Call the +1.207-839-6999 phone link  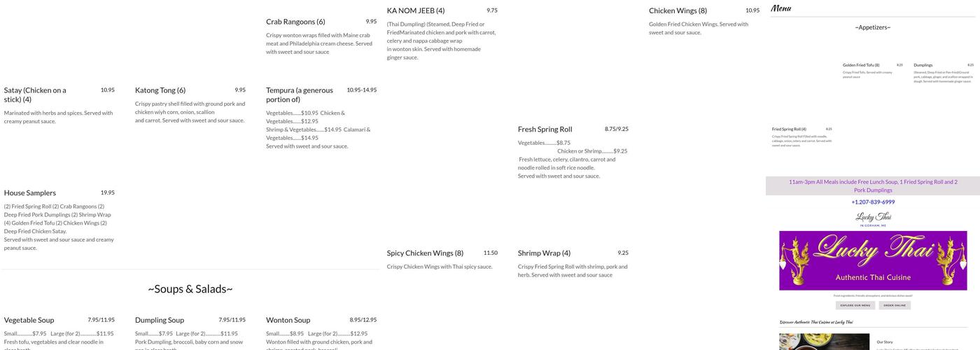[x=873, y=202]
